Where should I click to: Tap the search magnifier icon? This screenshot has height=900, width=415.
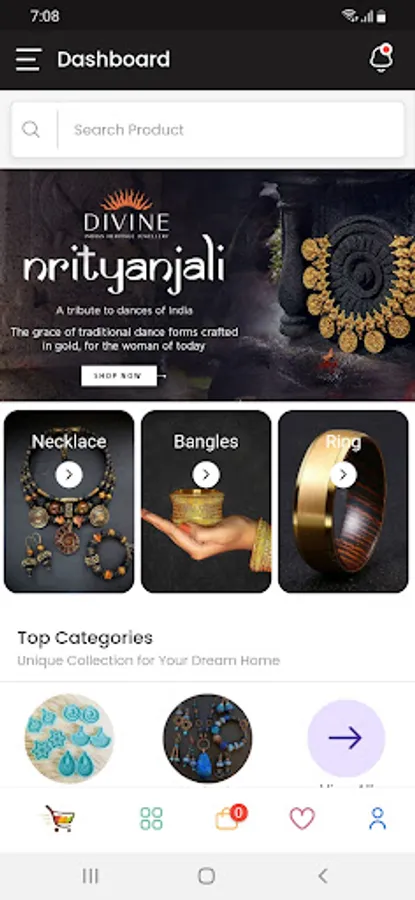pos(31,130)
